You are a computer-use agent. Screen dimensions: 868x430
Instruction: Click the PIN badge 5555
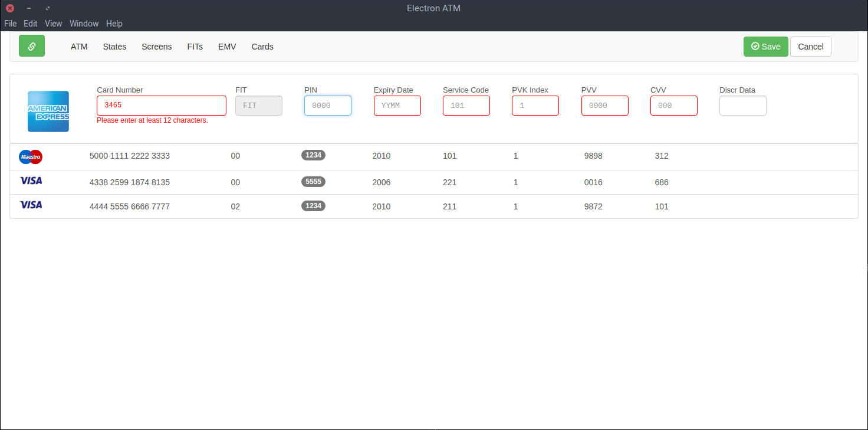coord(313,182)
